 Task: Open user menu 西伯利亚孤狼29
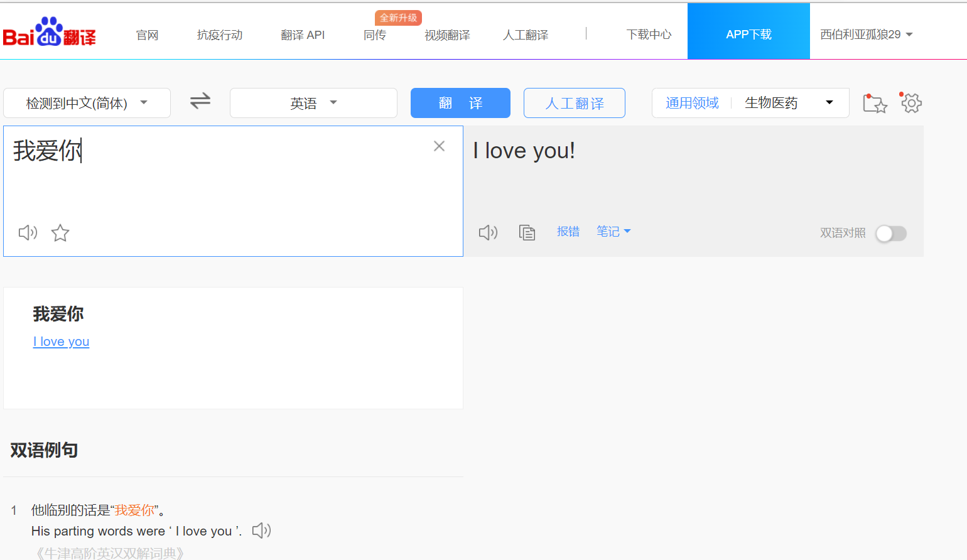coord(866,35)
